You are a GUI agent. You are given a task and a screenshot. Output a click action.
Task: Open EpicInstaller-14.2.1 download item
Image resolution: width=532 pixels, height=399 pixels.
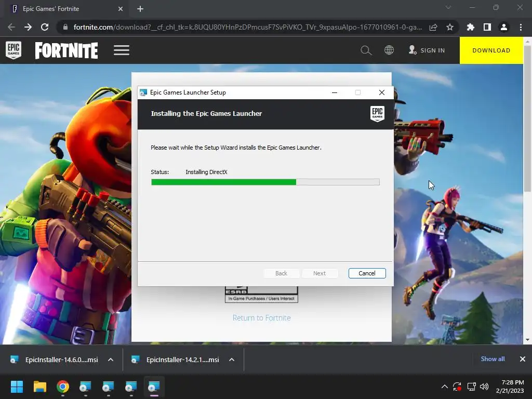[x=176, y=360]
